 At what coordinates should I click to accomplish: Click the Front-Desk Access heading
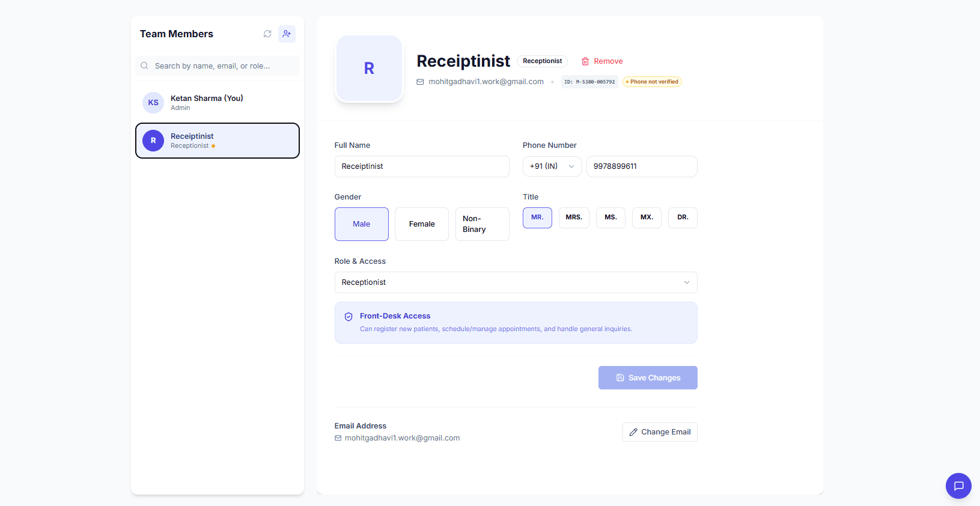(395, 316)
